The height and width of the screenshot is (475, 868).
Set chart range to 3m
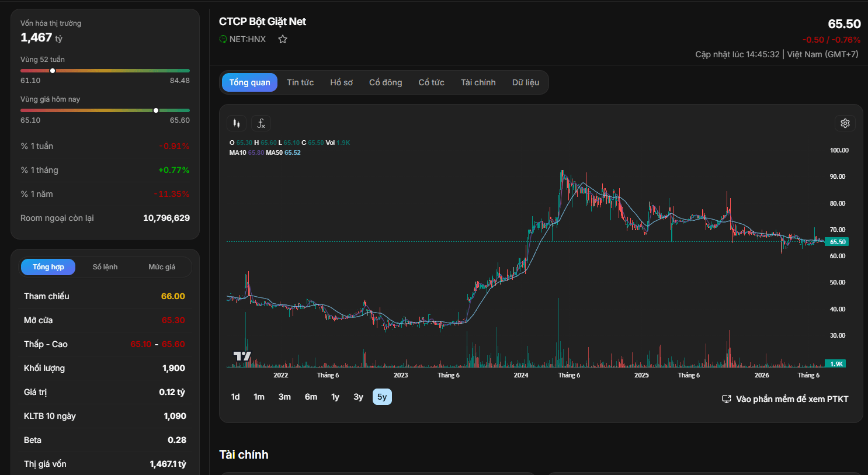284,397
